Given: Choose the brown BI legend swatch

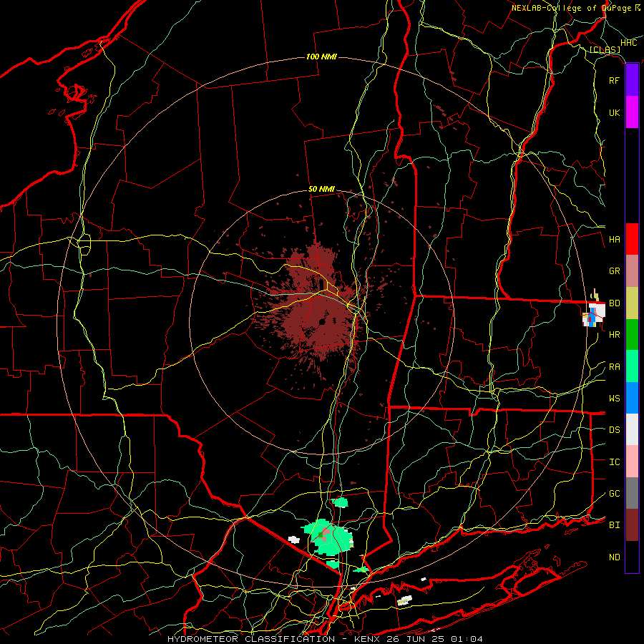Looking at the screenshot, I should 632,525.
